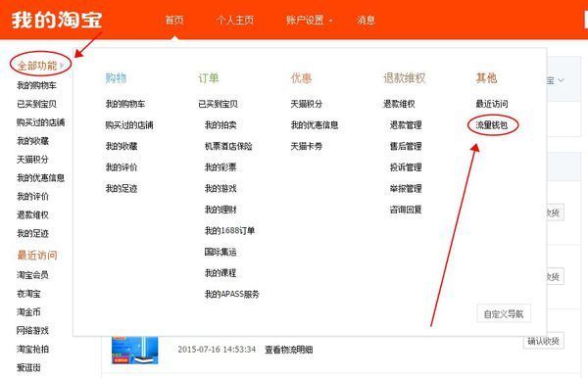The height and width of the screenshot is (378, 588).
Task: Select 我的课程 in the 订单 column
Action: point(220,273)
